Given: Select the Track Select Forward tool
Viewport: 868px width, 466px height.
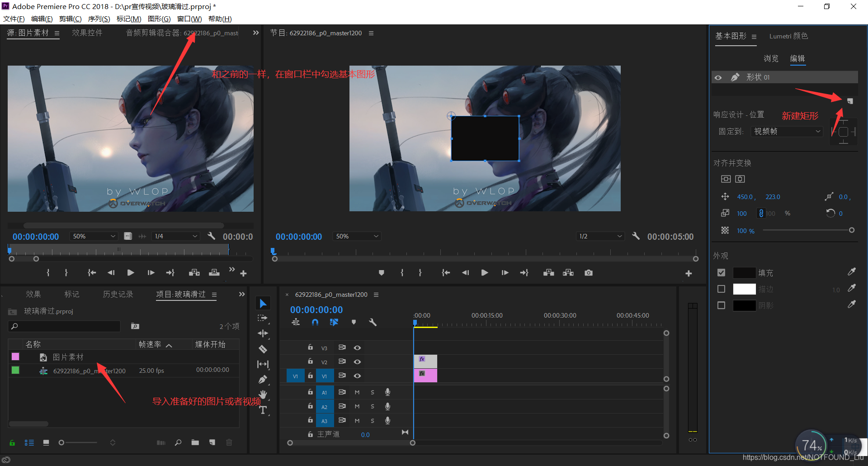Looking at the screenshot, I should (263, 318).
